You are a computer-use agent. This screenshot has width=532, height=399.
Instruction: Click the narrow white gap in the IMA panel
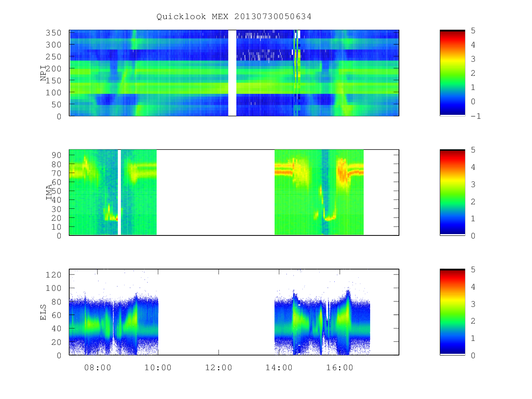(119, 192)
